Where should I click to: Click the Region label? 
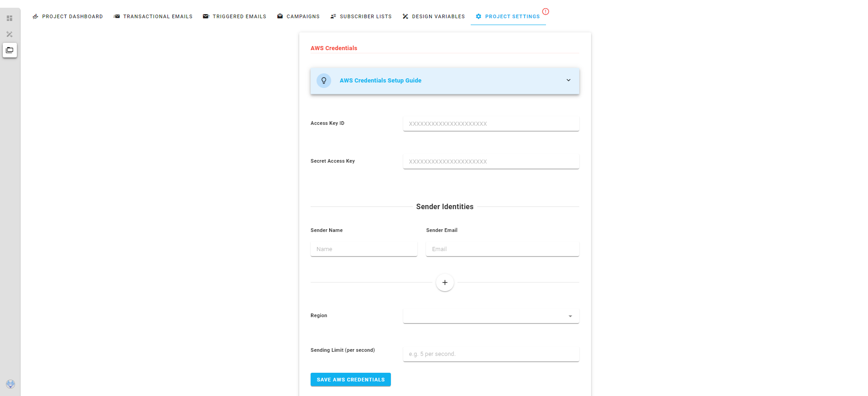click(x=319, y=315)
